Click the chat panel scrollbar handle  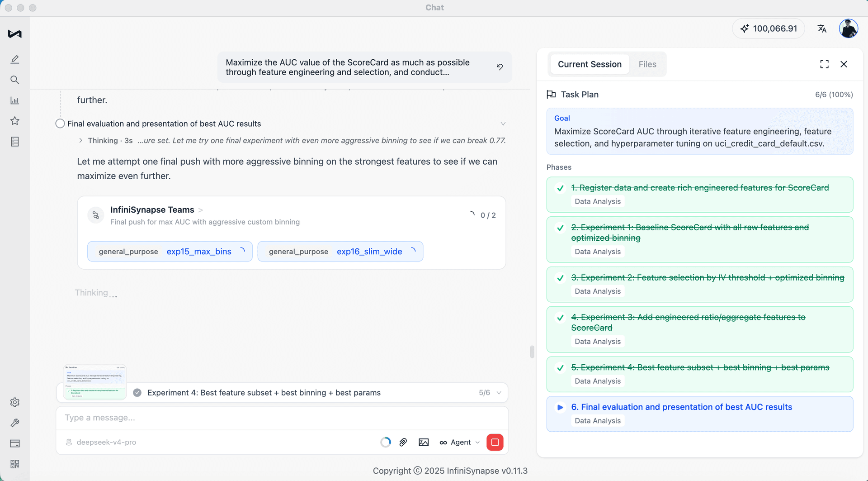(532, 352)
